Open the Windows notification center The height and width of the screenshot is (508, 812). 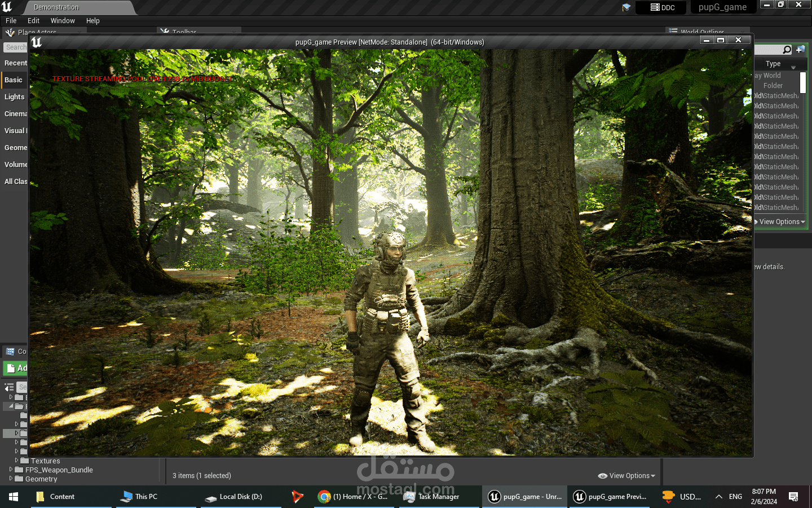794,497
